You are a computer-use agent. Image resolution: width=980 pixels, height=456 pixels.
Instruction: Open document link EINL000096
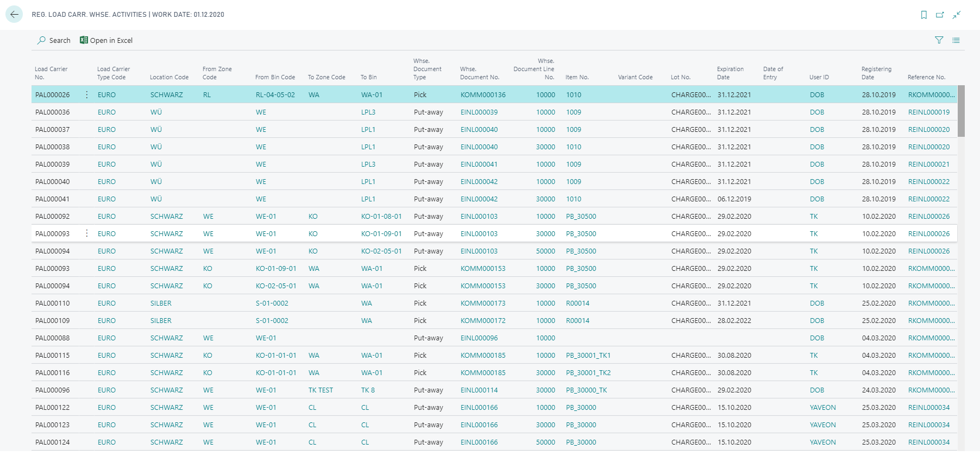tap(479, 338)
